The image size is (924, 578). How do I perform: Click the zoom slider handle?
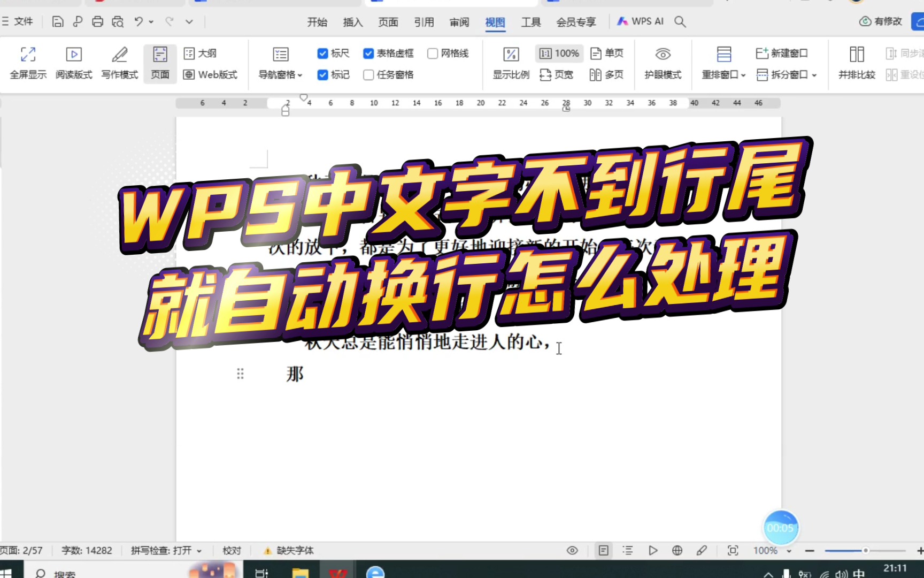coord(865,550)
